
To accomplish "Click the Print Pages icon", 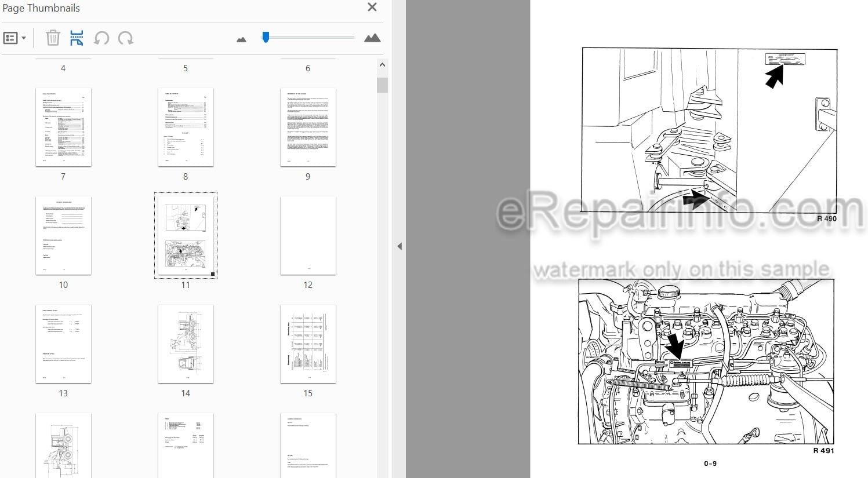I will (77, 38).
